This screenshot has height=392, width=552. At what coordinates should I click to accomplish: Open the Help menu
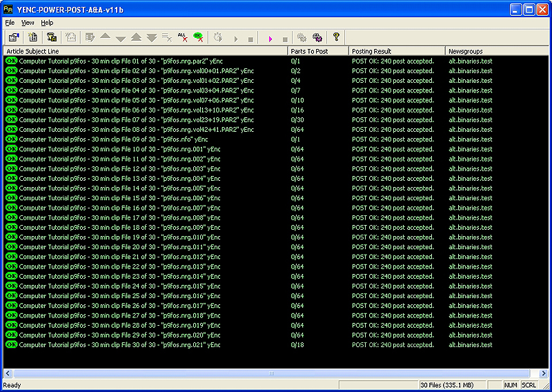tap(47, 23)
